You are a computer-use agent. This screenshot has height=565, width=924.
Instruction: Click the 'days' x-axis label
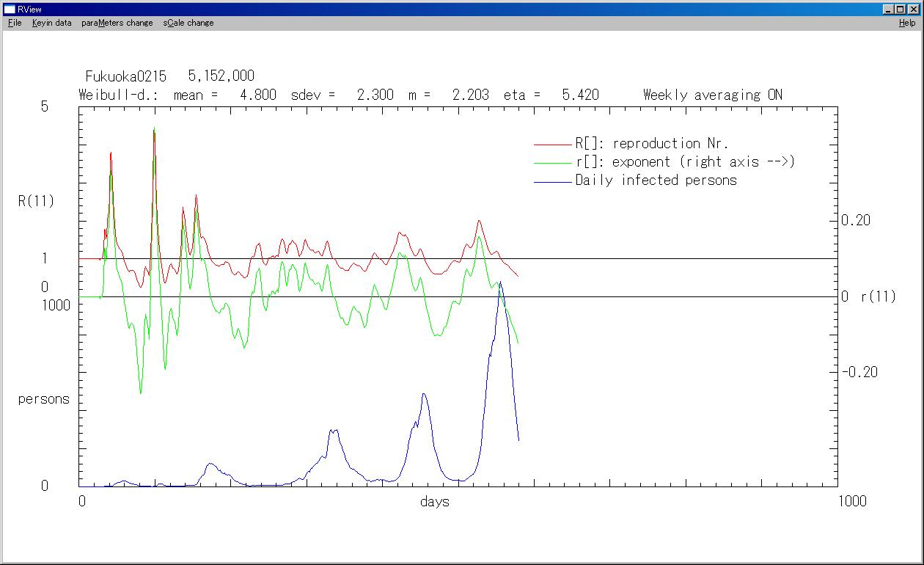click(x=434, y=502)
